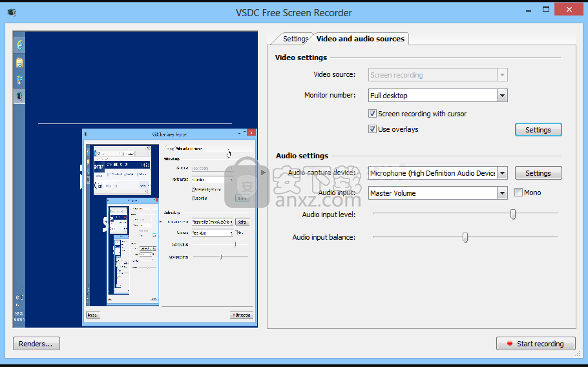Toggle Screen recording with cursor checkbox
Screen dimensions: 588x367
pos(372,114)
